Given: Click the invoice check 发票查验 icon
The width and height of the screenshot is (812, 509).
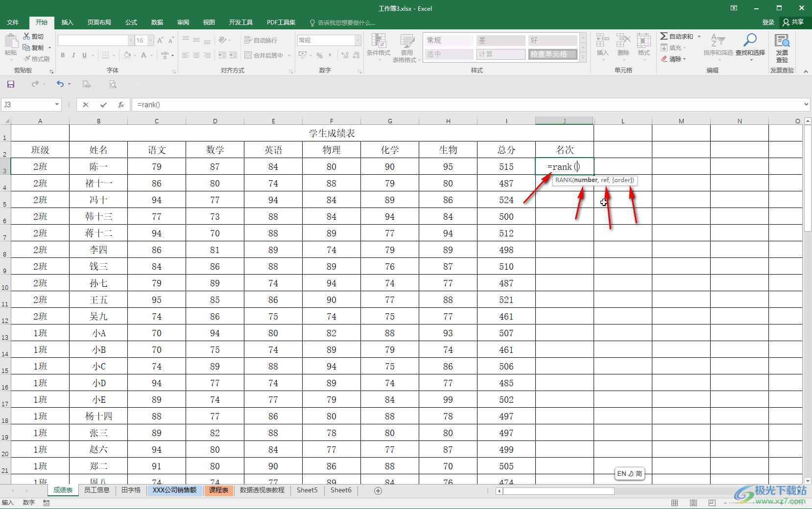Looking at the screenshot, I should click(x=782, y=40).
